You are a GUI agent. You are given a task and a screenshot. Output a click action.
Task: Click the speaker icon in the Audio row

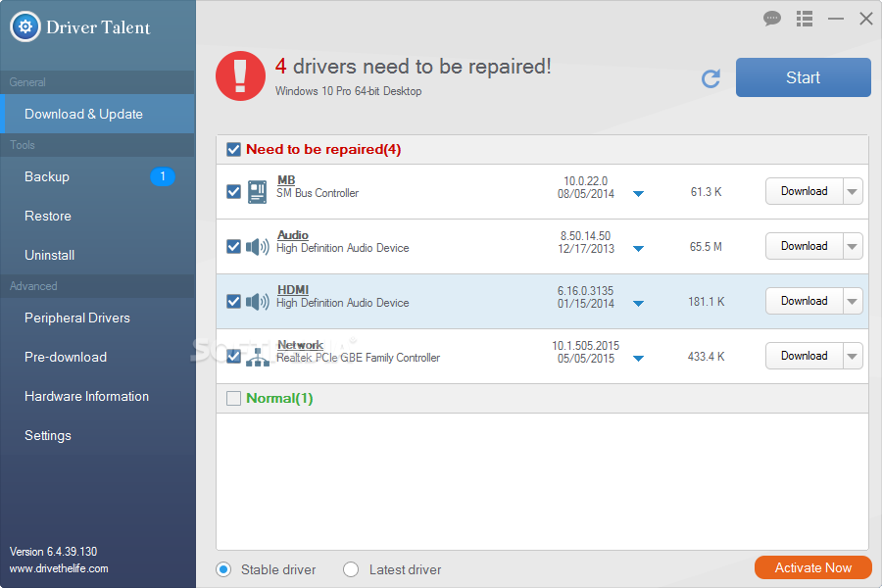(x=258, y=246)
